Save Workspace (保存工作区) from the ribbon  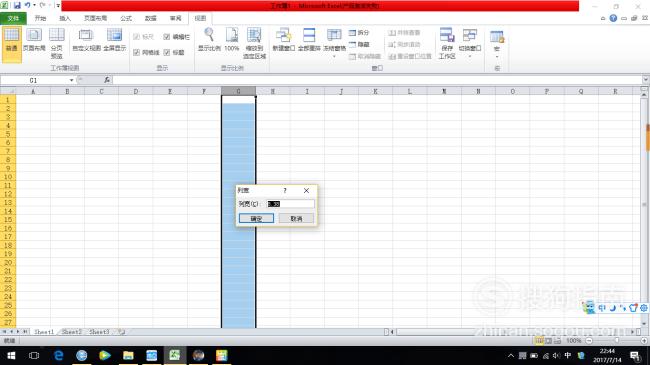447,43
